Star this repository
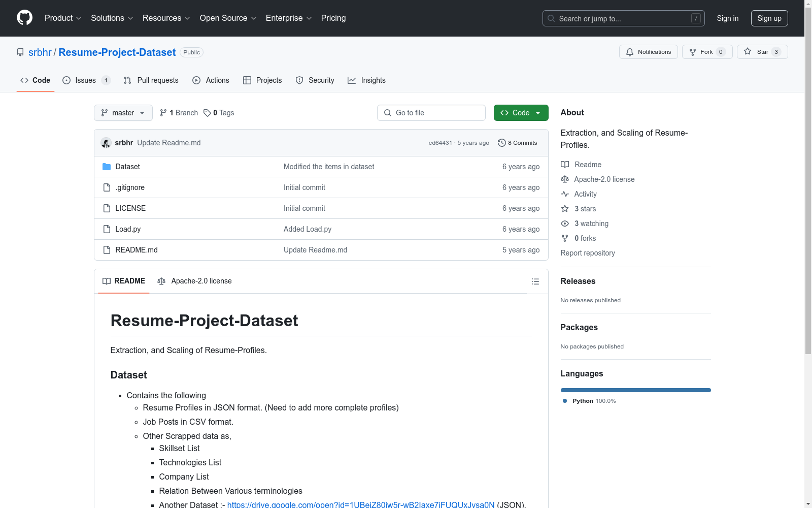This screenshot has width=812, height=508. pos(762,52)
